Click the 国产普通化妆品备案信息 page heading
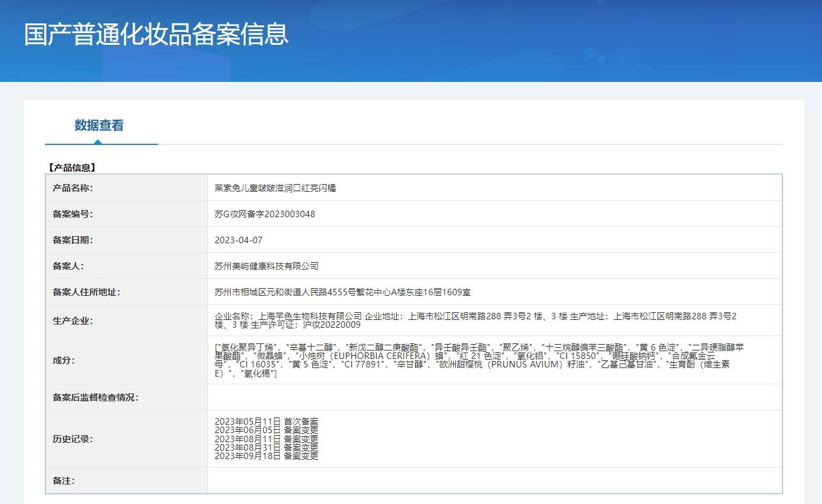Image resolution: width=822 pixels, height=504 pixels. coord(156,34)
